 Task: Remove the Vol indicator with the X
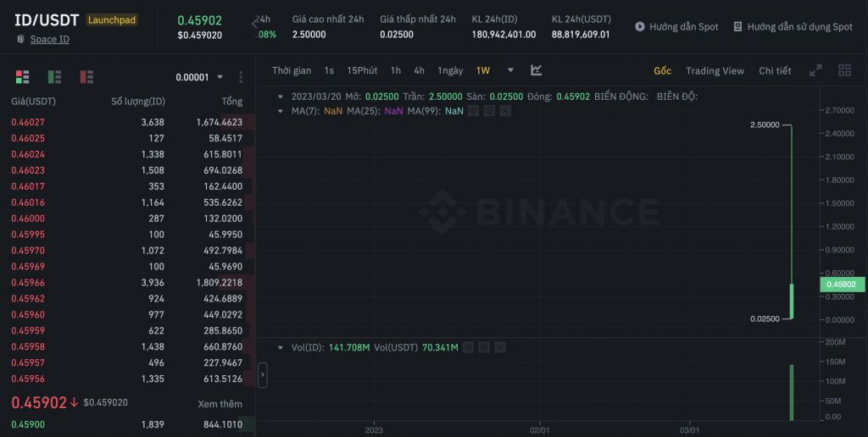(500, 347)
